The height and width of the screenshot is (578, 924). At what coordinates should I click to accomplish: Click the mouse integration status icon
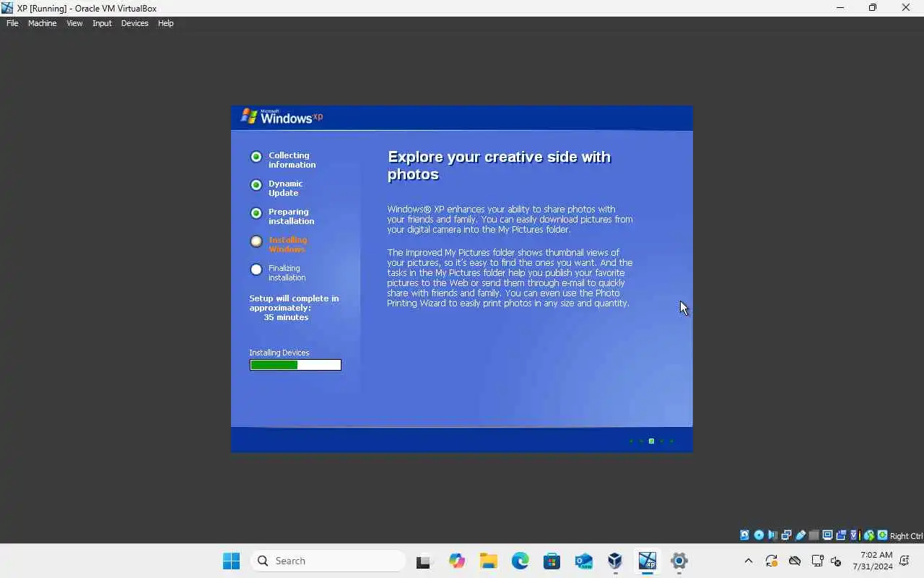(x=869, y=535)
